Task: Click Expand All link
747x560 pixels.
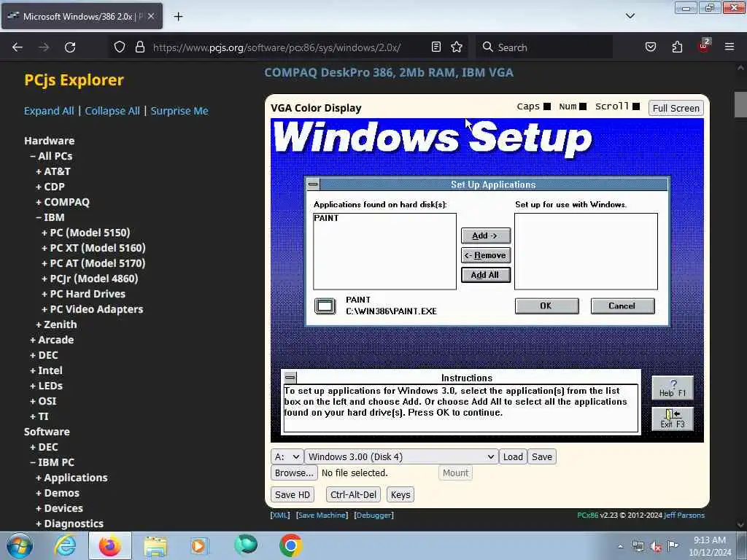Action: click(49, 111)
